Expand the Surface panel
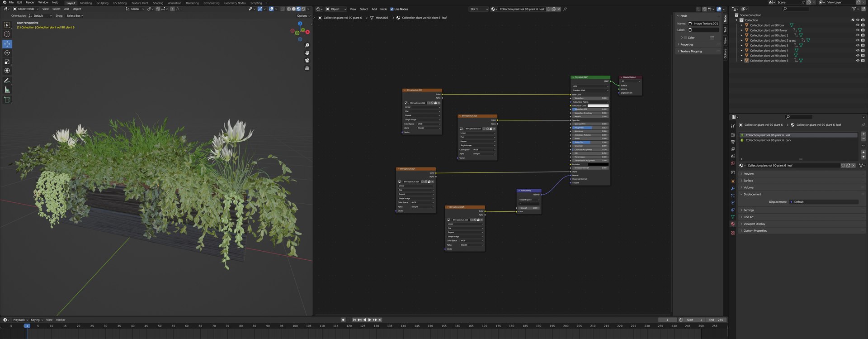 point(749,181)
